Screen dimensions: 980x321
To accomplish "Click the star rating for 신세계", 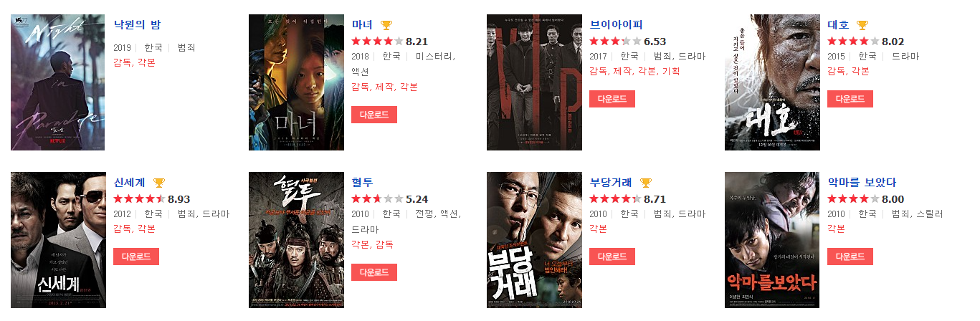I will click(x=139, y=199).
